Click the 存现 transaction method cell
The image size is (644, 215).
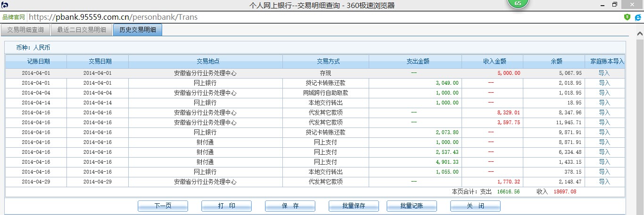[x=326, y=73]
